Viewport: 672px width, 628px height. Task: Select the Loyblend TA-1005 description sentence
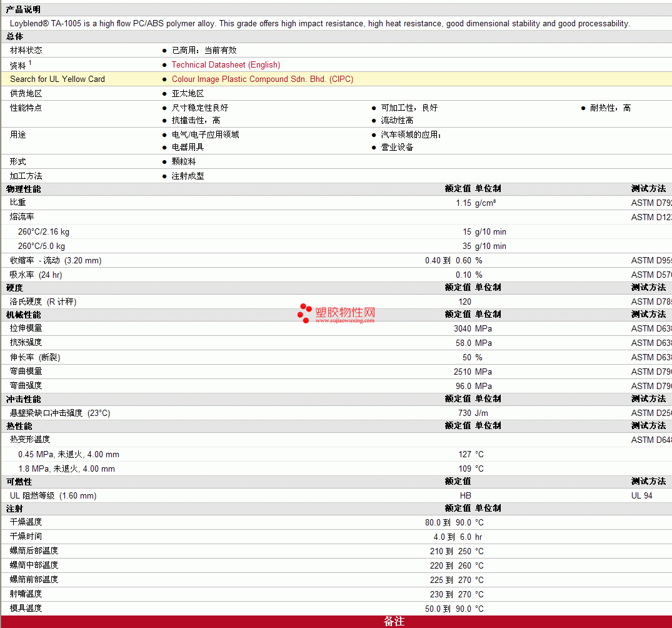pos(319,24)
